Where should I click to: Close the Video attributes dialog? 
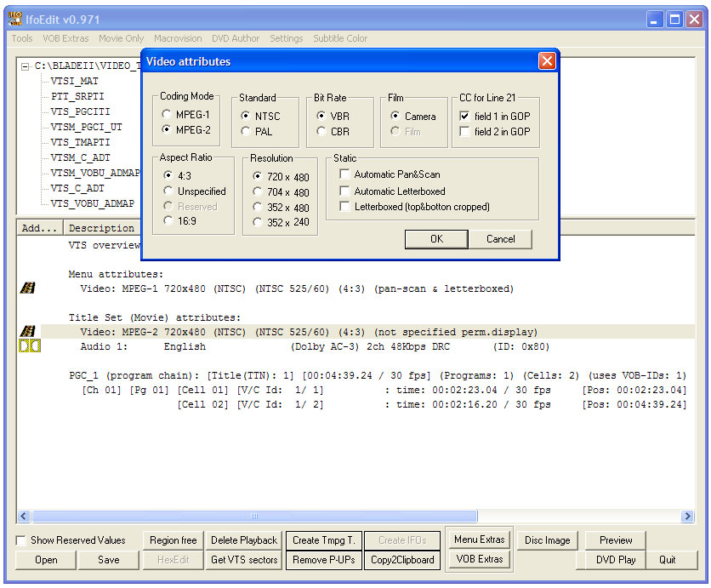[x=547, y=60]
